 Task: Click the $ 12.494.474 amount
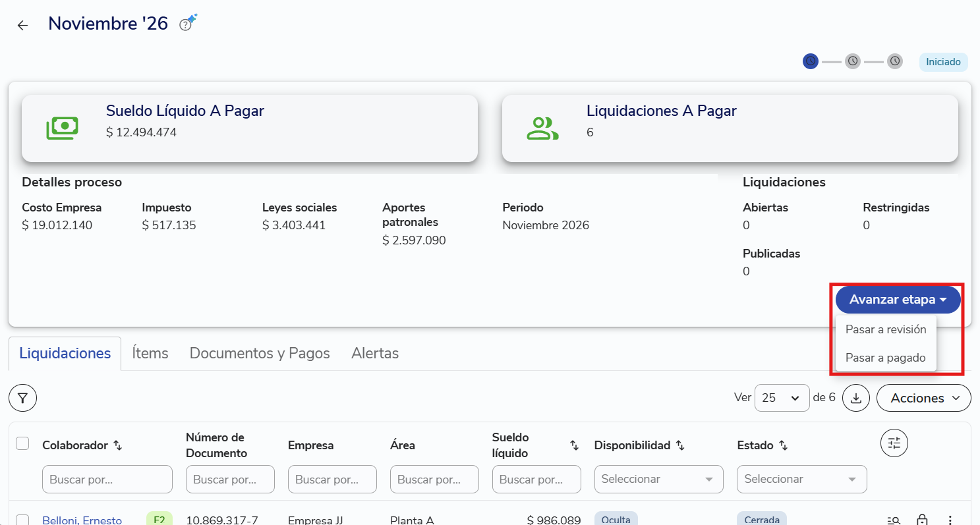pyautogui.click(x=141, y=132)
